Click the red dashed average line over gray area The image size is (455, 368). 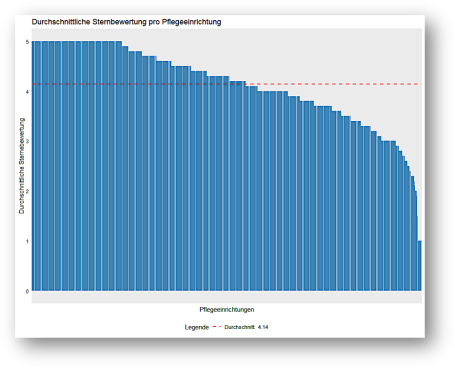(x=333, y=84)
